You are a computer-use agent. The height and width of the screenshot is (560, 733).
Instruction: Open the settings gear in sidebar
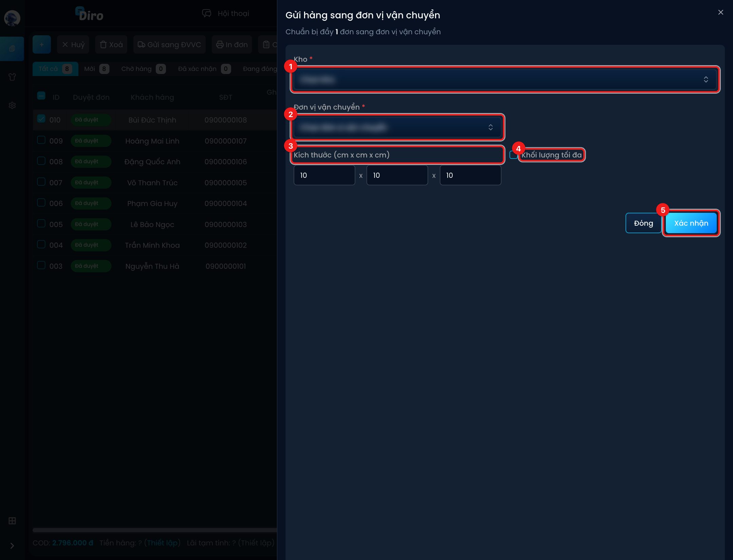[x=12, y=106]
